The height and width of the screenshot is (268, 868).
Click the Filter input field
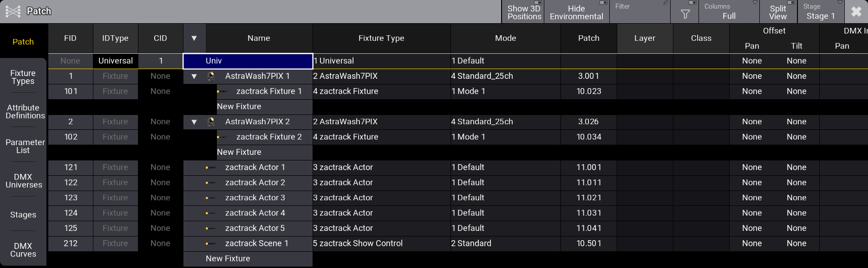640,12
